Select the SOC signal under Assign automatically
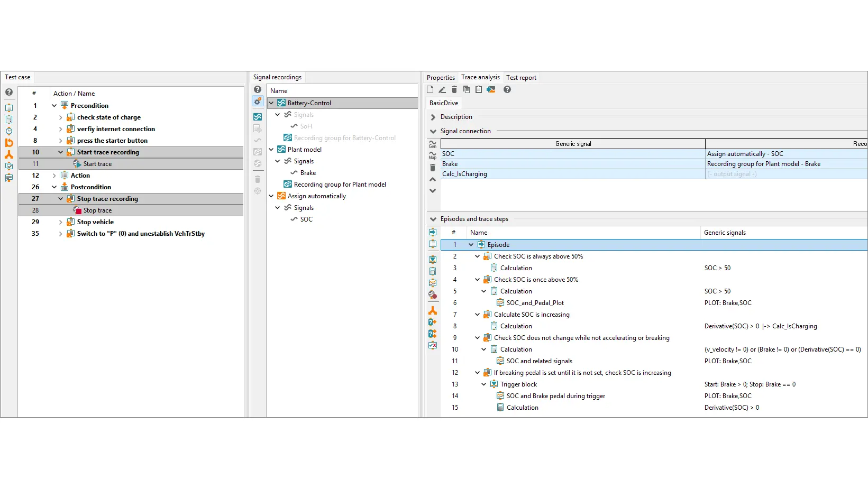The image size is (868, 488). (x=306, y=219)
